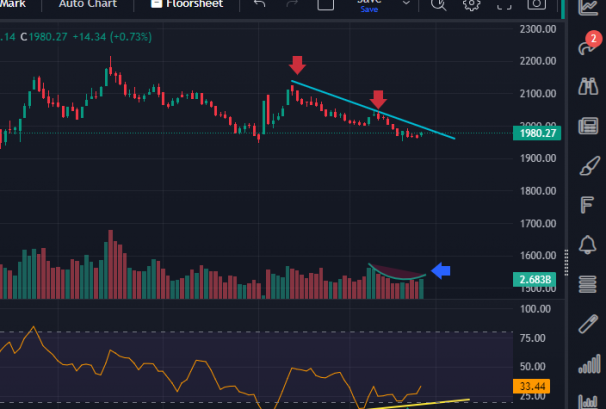Open chart settings gear
This screenshot has width=606, height=409.
coord(472,5)
